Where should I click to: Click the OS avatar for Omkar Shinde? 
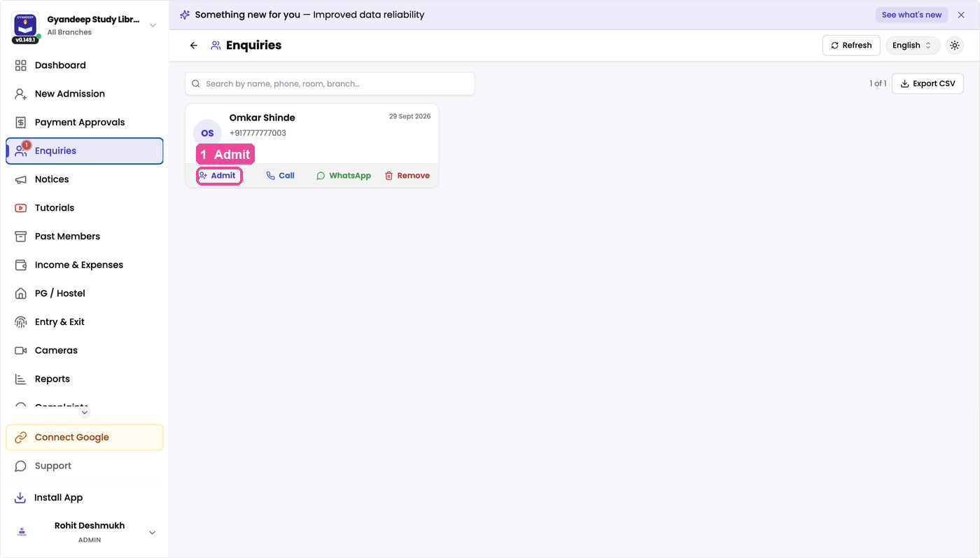(207, 133)
